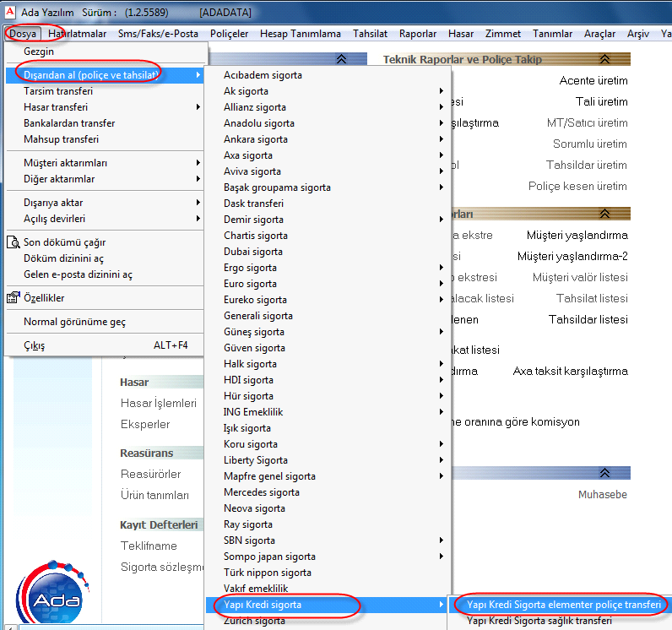This screenshot has height=630, width=672.
Task: Select Yapı Kredi Sigorta elementer poliçe transferi
Action: click(x=558, y=605)
